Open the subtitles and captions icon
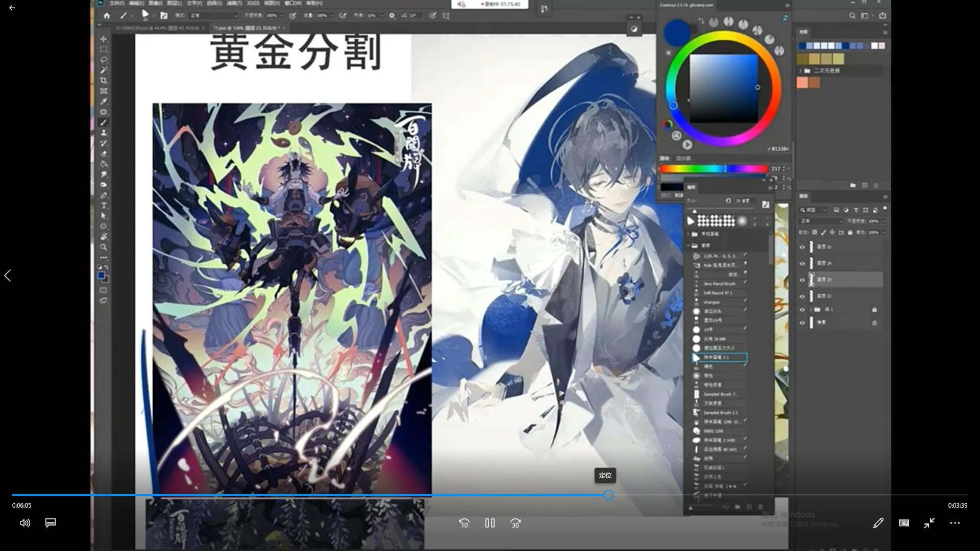This screenshot has height=551, width=980. pyautogui.click(x=51, y=523)
